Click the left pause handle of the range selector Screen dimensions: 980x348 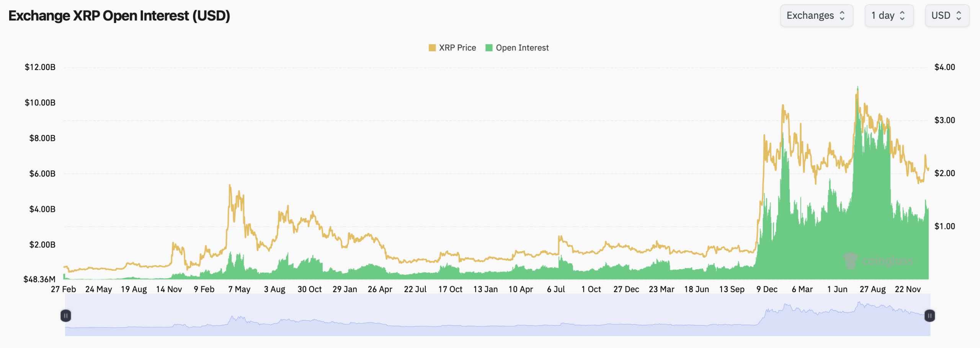coord(65,315)
